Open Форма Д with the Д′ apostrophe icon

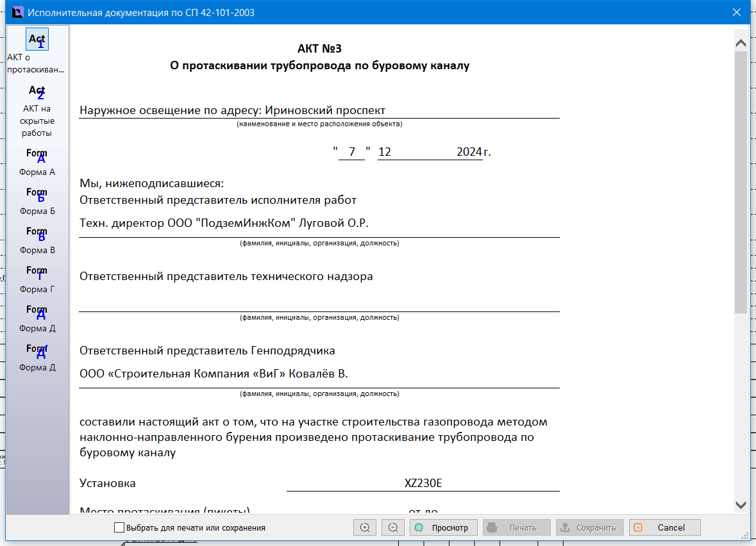[x=37, y=358]
